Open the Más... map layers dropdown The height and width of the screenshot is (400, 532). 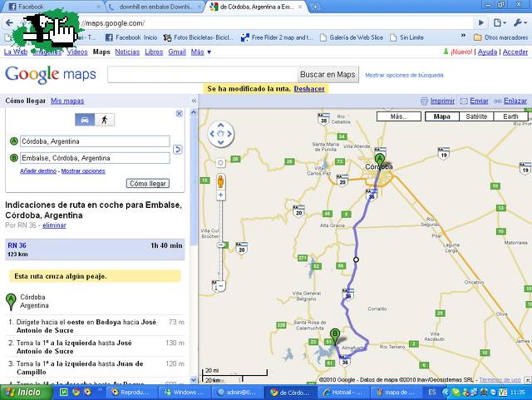(399, 116)
